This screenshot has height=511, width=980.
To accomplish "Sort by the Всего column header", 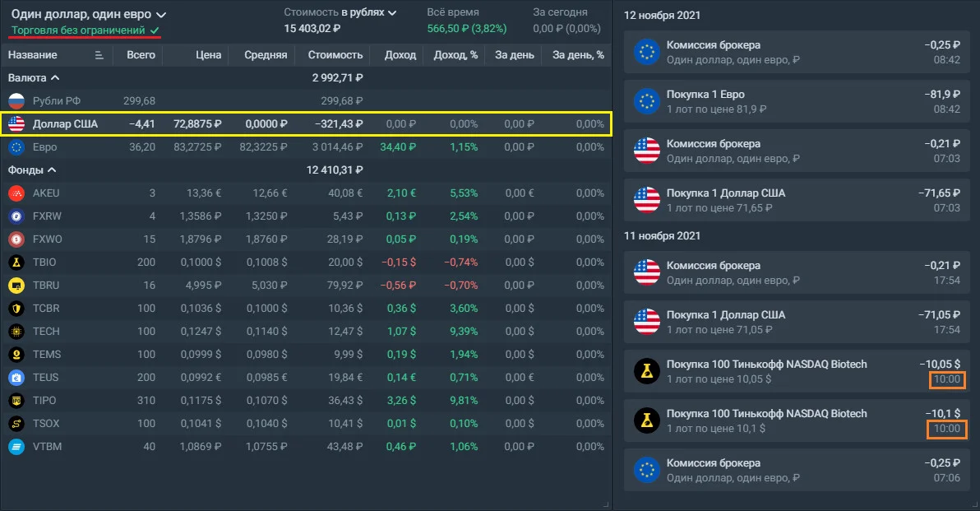I will [x=141, y=55].
